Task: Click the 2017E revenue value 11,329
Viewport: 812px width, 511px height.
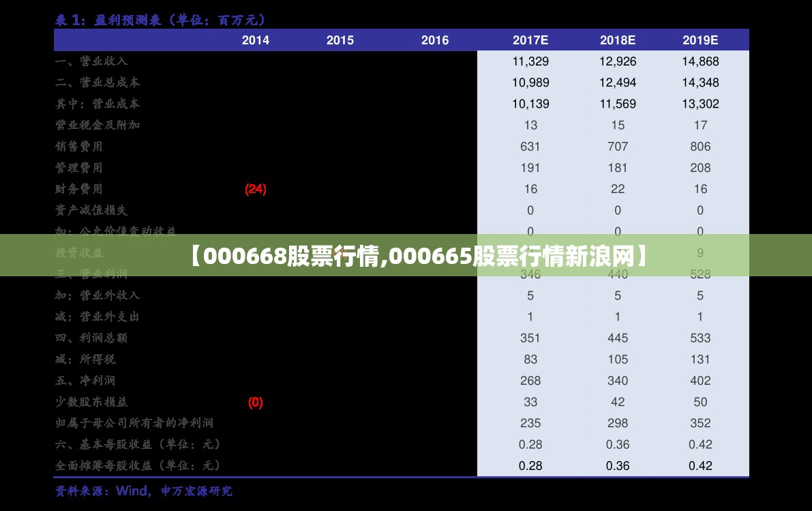Action: 530,61
